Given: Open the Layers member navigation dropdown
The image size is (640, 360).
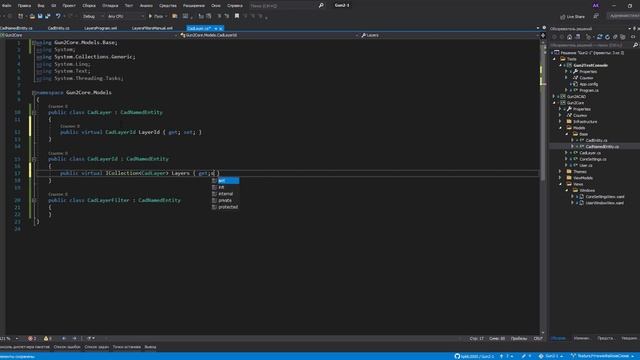Looking at the screenshot, I should click(449, 36).
